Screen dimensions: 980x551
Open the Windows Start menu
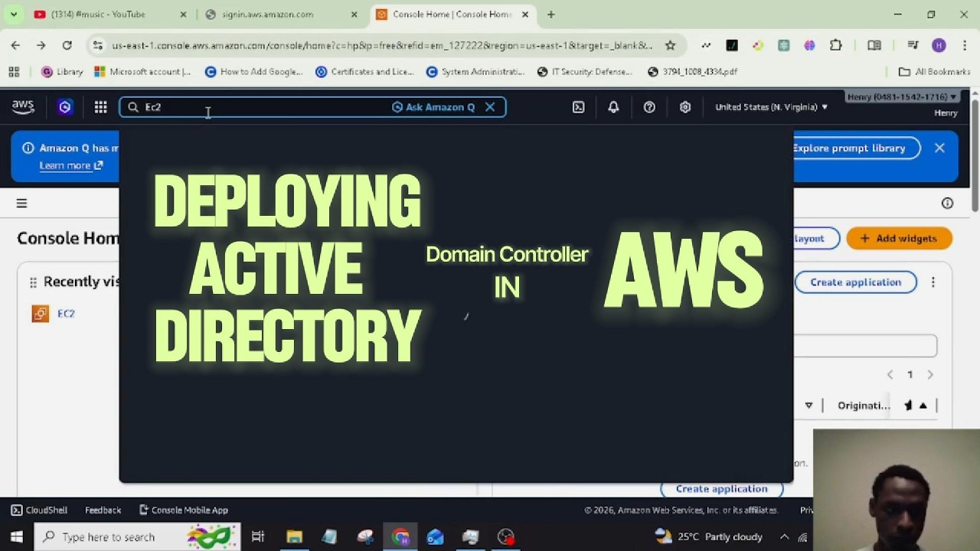[x=16, y=536]
